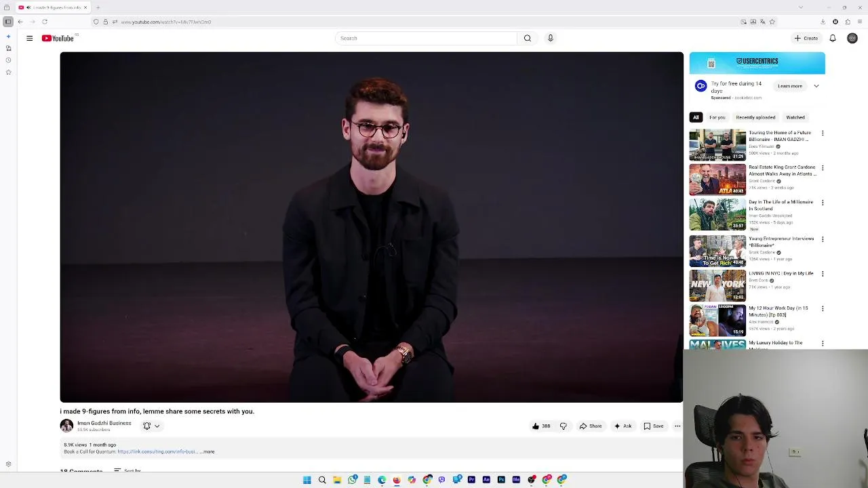868x488 pixels.
Task: Open sidebar settings gear at bottom left
Action: click(8, 464)
